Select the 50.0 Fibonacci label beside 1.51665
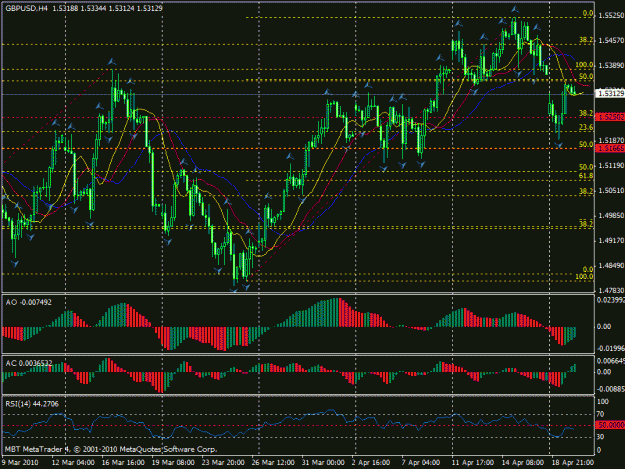The width and height of the screenshot is (625, 469). 586,144
